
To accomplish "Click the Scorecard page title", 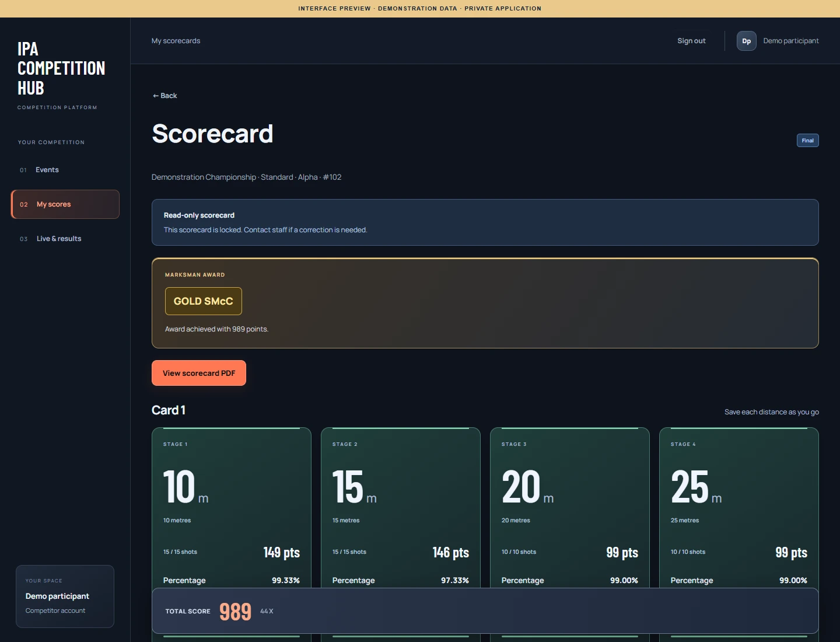I will tap(212, 134).
